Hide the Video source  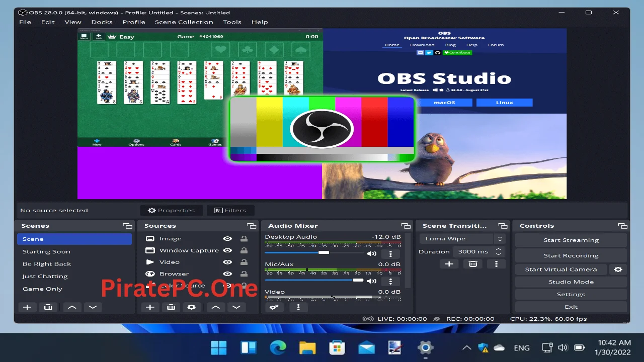pyautogui.click(x=227, y=262)
